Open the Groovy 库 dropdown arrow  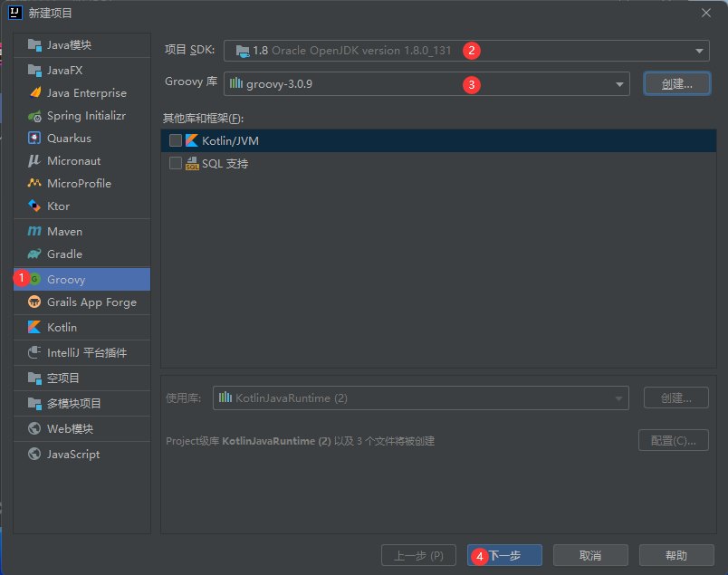click(619, 84)
